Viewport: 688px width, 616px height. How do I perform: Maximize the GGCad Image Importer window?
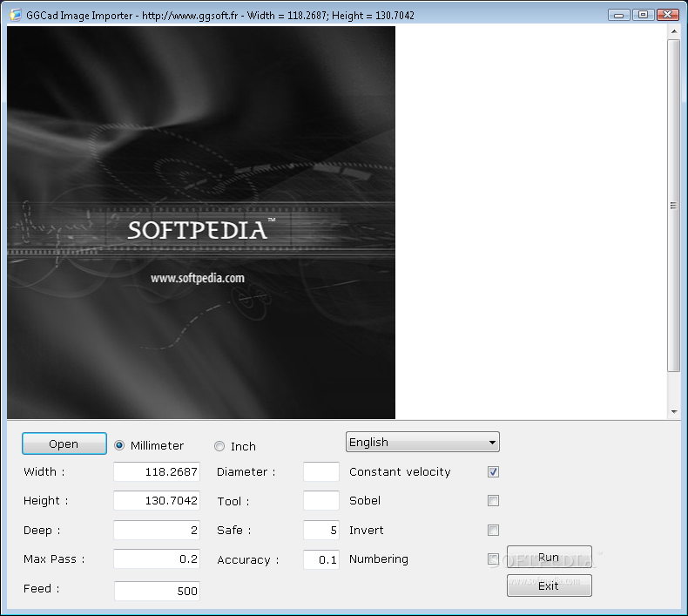pos(644,15)
